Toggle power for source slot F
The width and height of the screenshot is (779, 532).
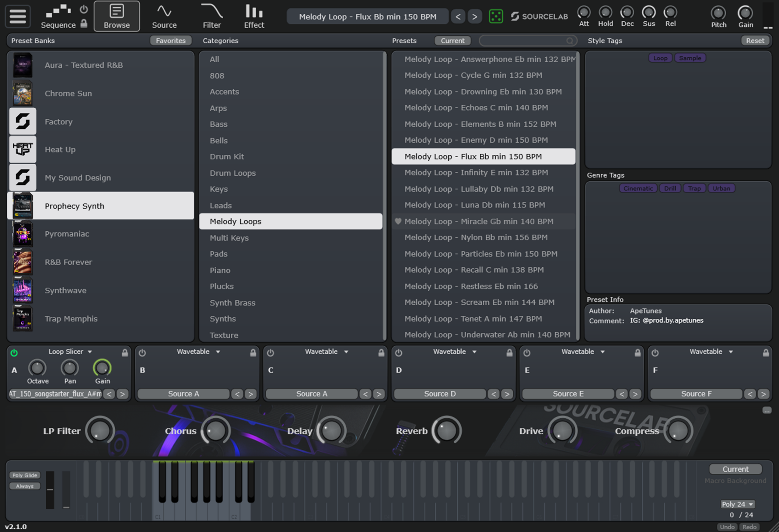[655, 353]
